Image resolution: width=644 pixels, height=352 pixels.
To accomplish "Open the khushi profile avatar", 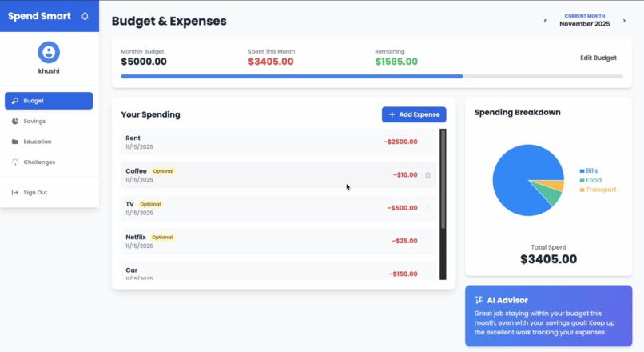I will (49, 52).
